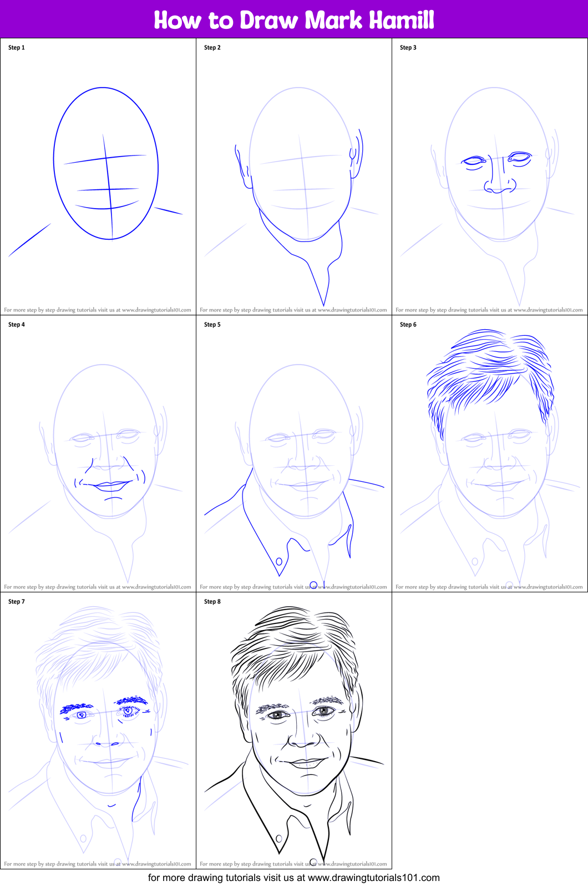Click the 'Step 1' label
This screenshot has height=886, width=588.
pos(17,48)
